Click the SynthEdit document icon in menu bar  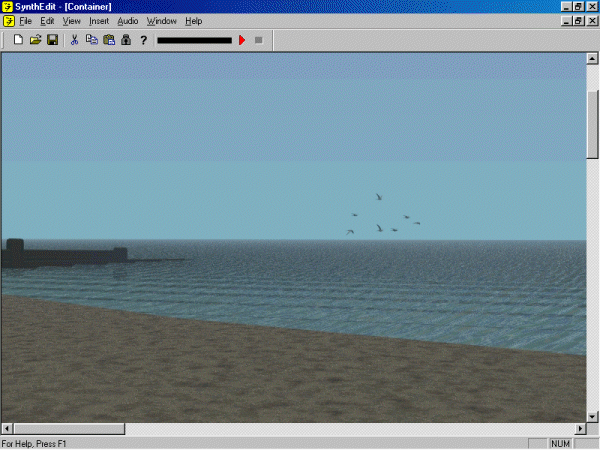coord(8,21)
